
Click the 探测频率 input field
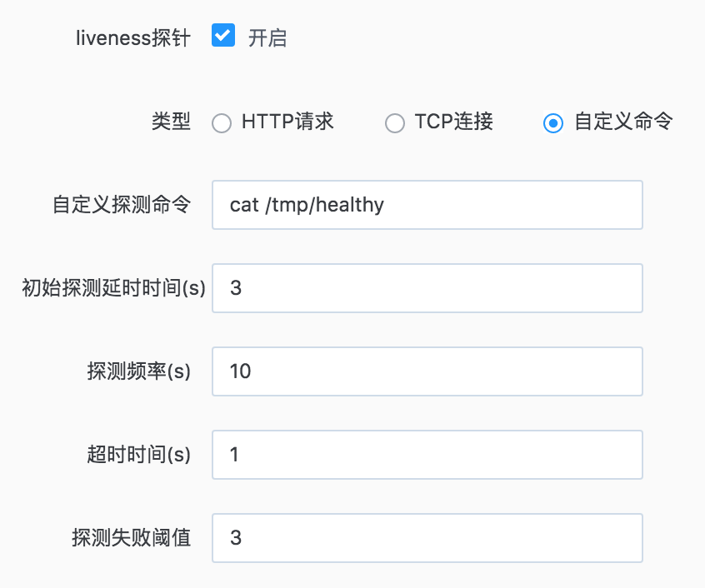click(427, 371)
